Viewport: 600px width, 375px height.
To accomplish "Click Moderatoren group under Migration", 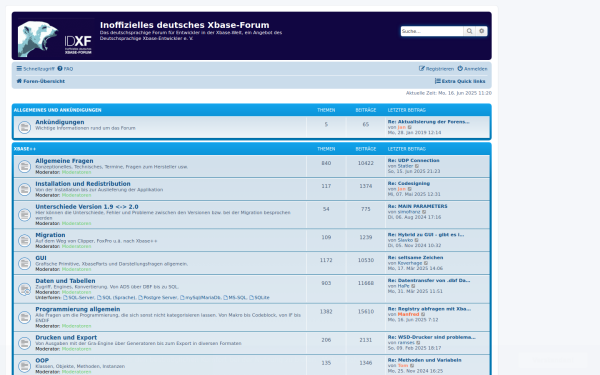I will (77, 246).
